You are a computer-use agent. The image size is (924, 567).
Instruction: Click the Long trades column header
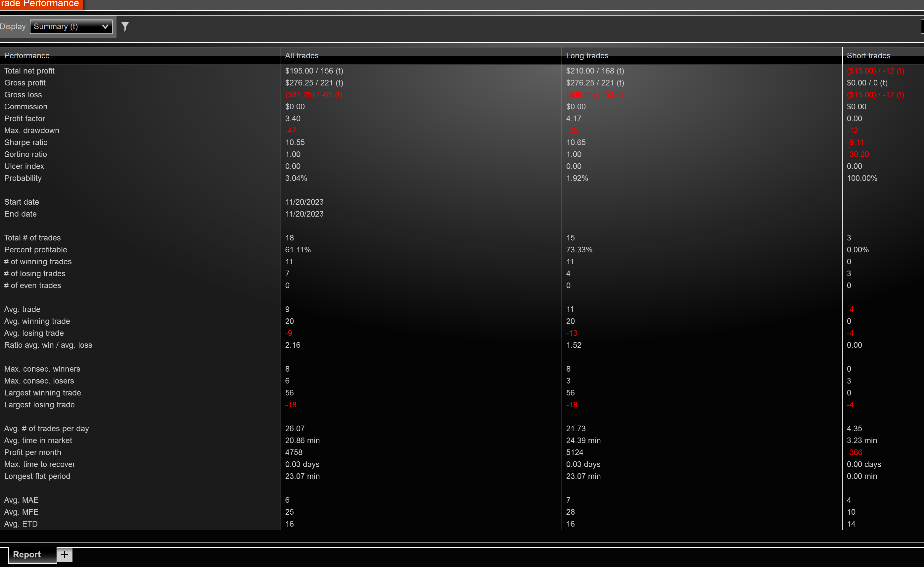coord(702,56)
